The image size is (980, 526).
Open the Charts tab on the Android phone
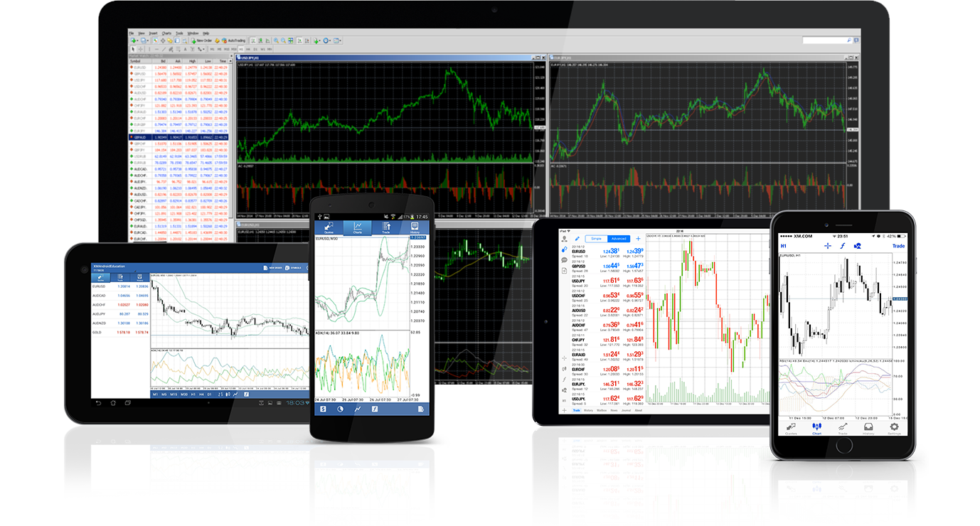[358, 227]
